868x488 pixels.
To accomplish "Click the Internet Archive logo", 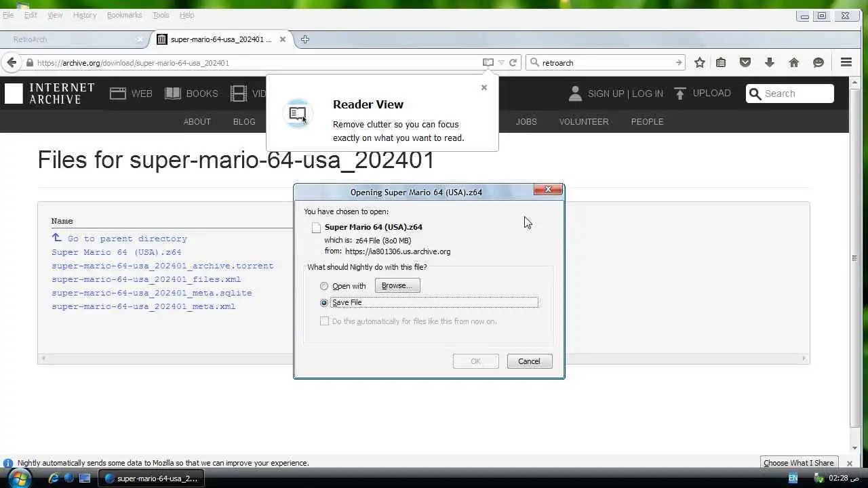I will coord(50,94).
